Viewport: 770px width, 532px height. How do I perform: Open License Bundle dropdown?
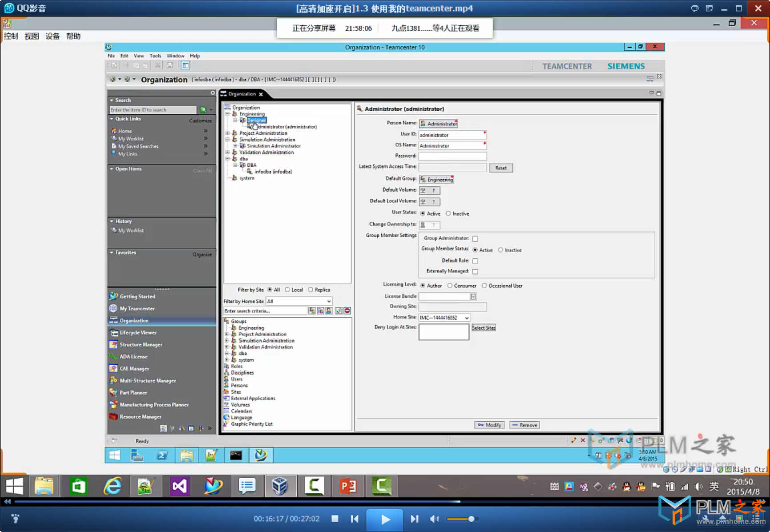click(473, 296)
